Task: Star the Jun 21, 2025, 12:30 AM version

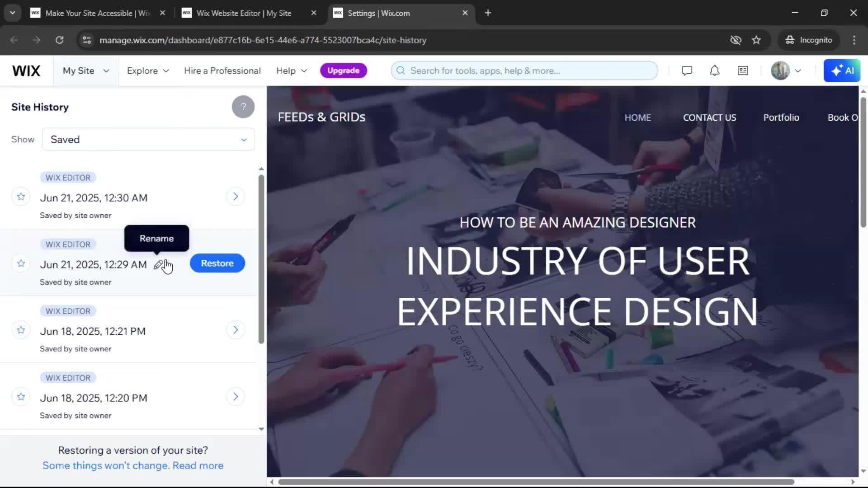Action: tap(21, 197)
